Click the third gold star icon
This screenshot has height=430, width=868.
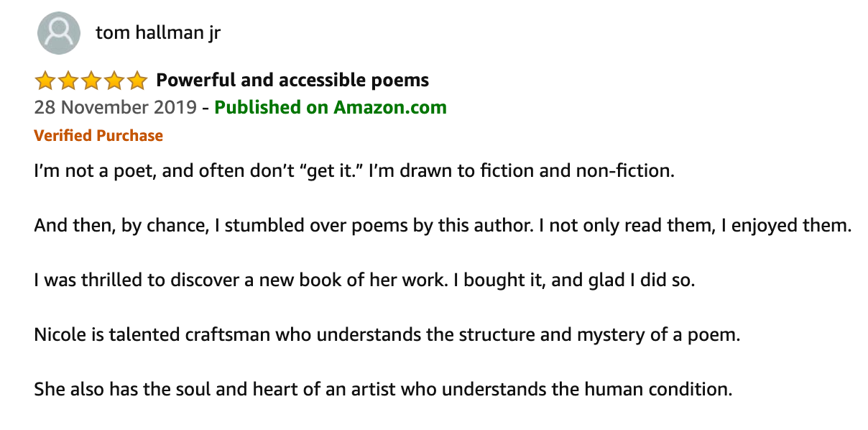point(91,81)
